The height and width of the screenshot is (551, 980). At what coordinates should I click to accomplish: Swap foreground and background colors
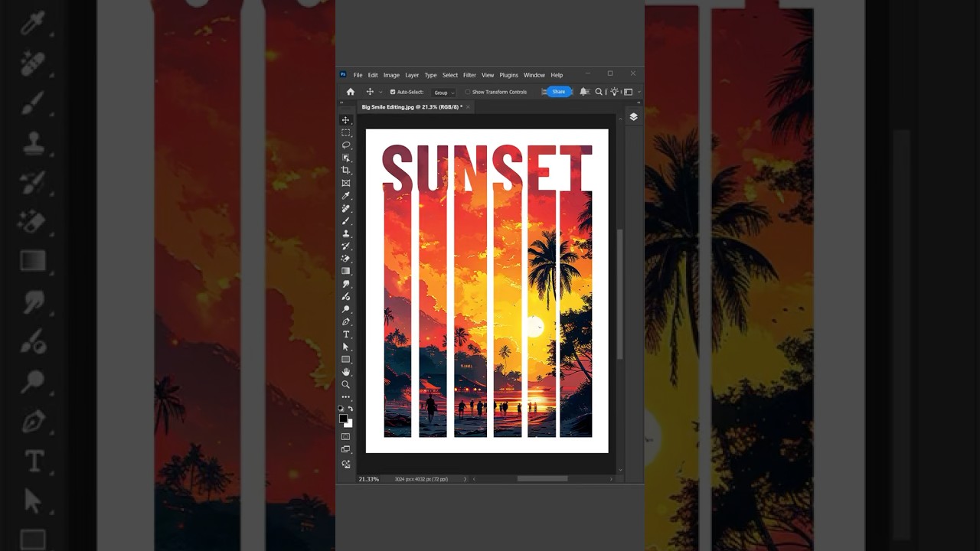[x=351, y=409]
